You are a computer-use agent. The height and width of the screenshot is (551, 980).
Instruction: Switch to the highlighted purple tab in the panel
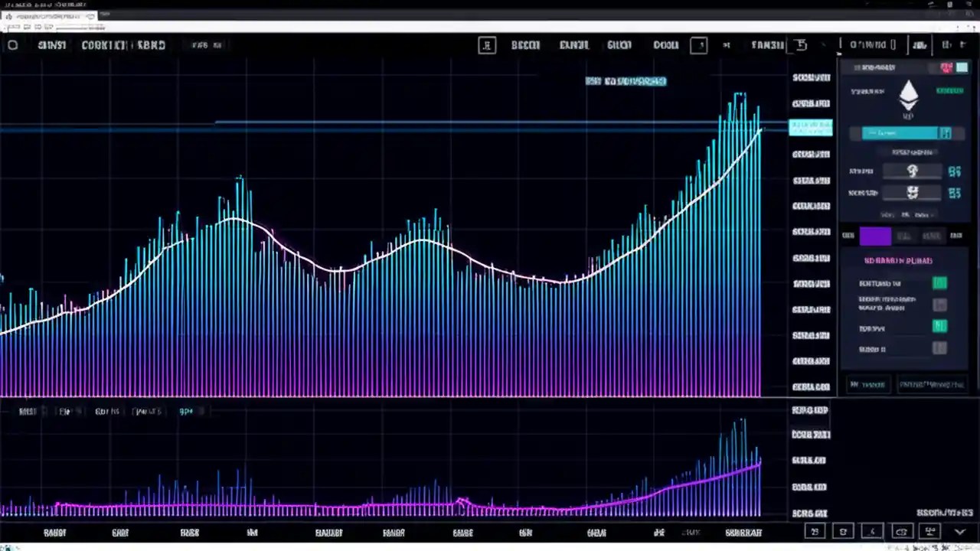click(875, 236)
